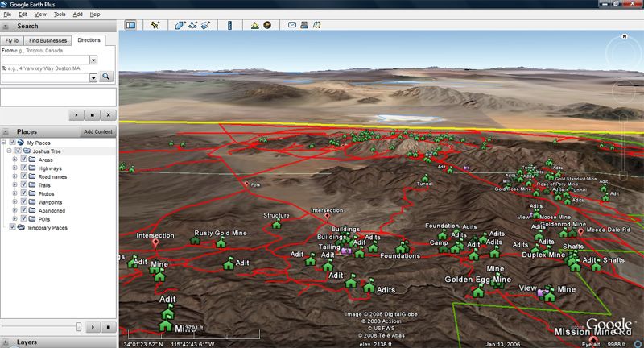
Task: Click the Print icon in toolbar
Action: tap(304, 25)
